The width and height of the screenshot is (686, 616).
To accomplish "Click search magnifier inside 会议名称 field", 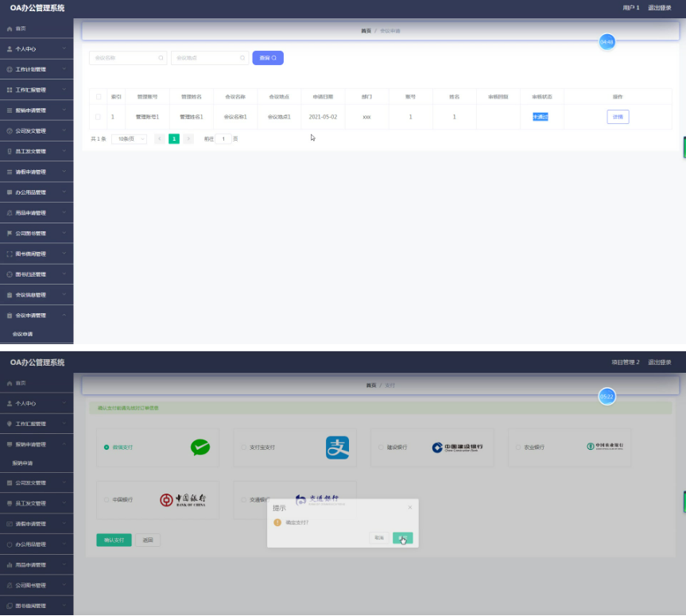I will [161, 58].
